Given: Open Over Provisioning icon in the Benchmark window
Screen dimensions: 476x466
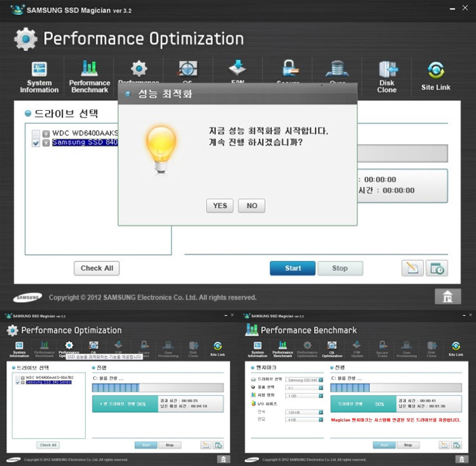Looking at the screenshot, I should pyautogui.click(x=407, y=349).
